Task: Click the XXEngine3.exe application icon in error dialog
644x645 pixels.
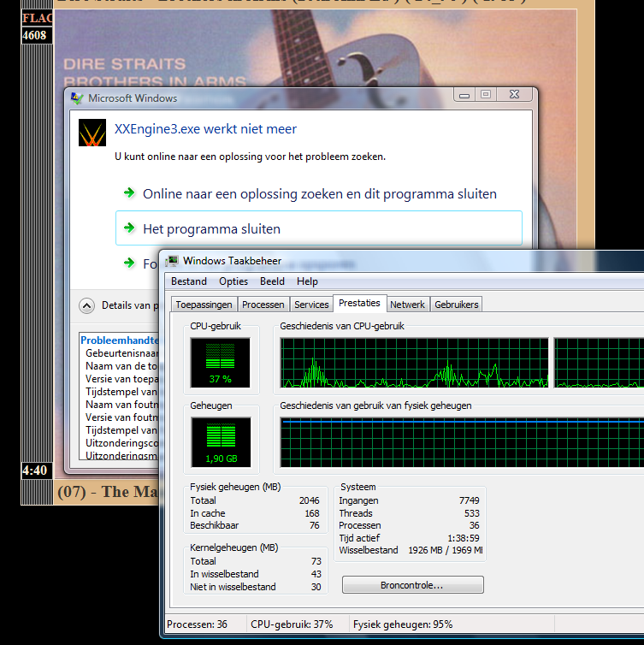Action: 92,133
